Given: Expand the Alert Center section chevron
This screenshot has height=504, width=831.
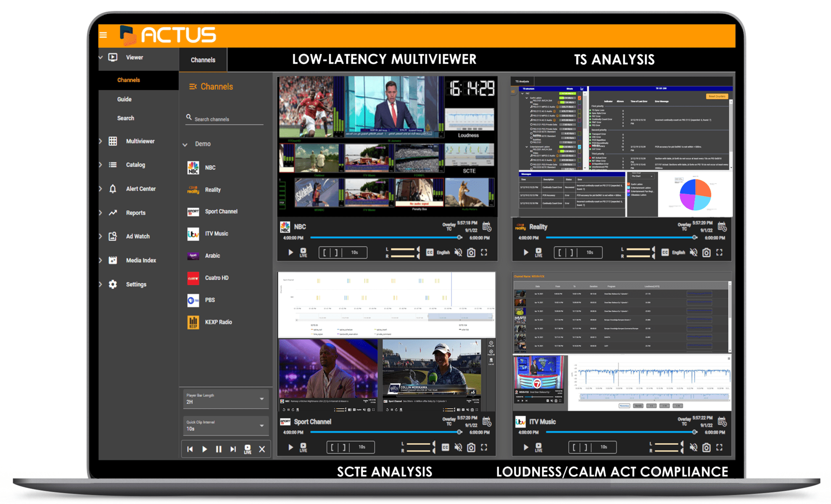Looking at the screenshot, I should point(101,189).
